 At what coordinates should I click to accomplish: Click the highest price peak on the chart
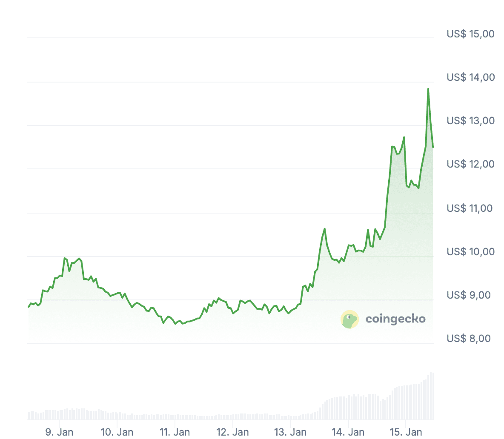click(x=428, y=89)
